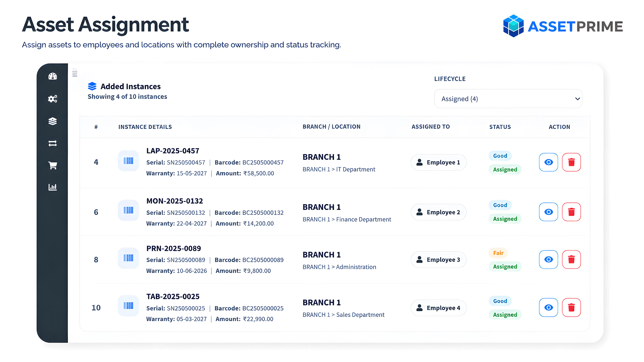
Task: Click the barcode icon for MON-2025-0132
Action: [128, 210]
